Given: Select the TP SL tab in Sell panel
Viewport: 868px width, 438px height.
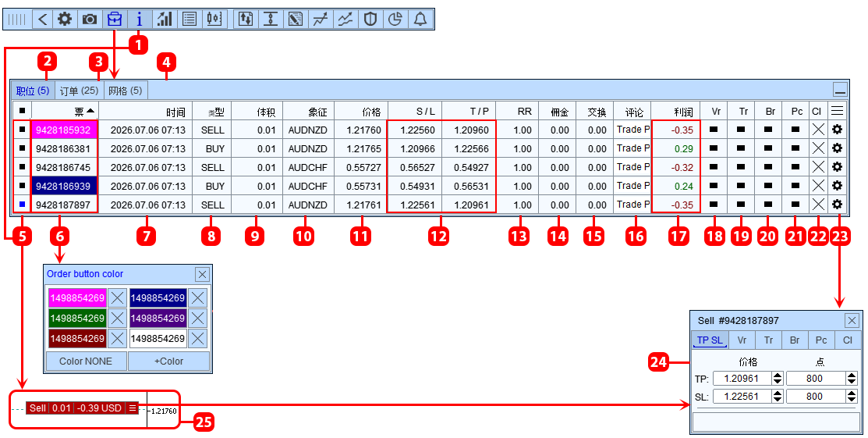Looking at the screenshot, I should [x=710, y=340].
